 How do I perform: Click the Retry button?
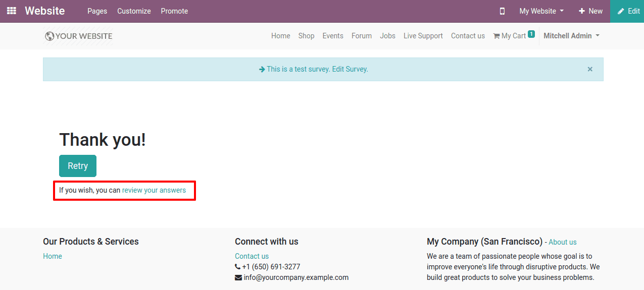click(78, 166)
